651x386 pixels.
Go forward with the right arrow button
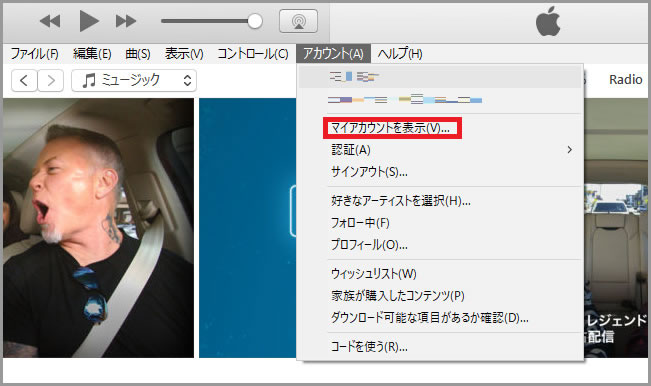click(51, 80)
